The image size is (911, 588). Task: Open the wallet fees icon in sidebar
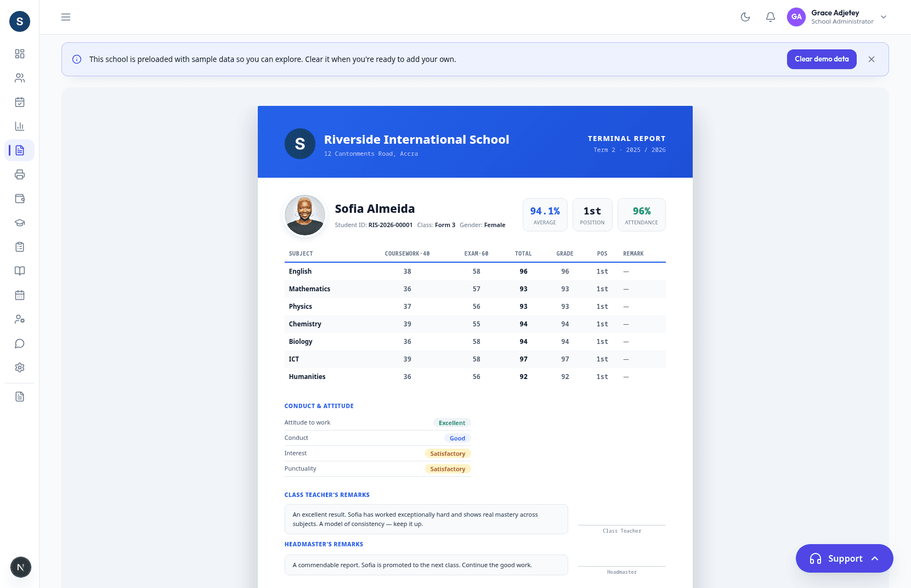click(x=20, y=199)
